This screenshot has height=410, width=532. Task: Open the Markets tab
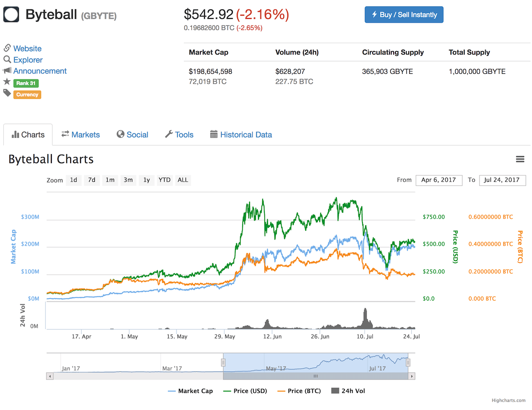81,134
